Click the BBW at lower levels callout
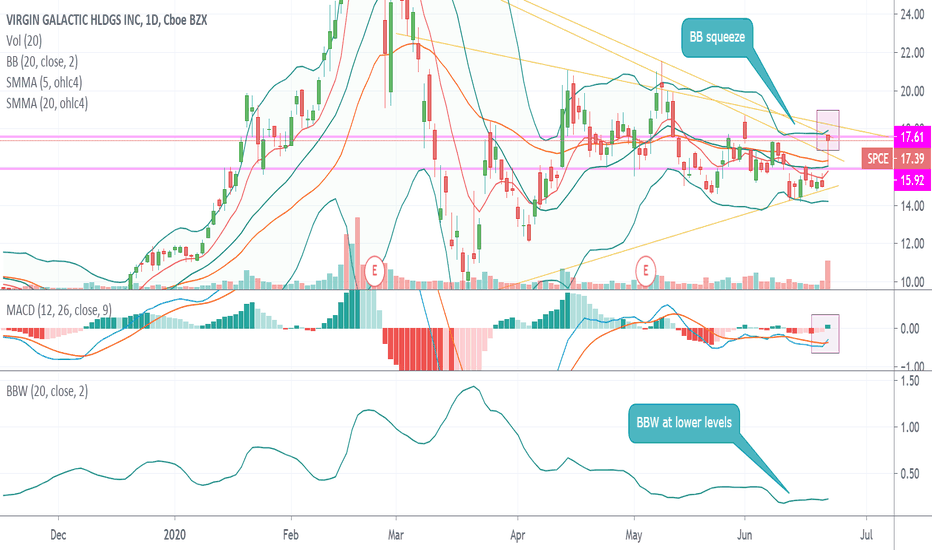The width and height of the screenshot is (932, 550). (684, 423)
